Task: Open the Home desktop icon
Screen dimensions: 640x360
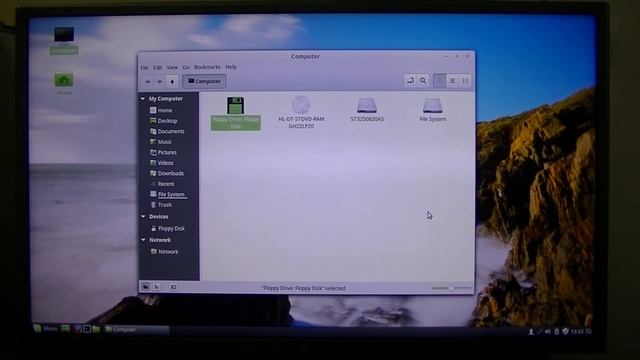Action: click(64, 84)
